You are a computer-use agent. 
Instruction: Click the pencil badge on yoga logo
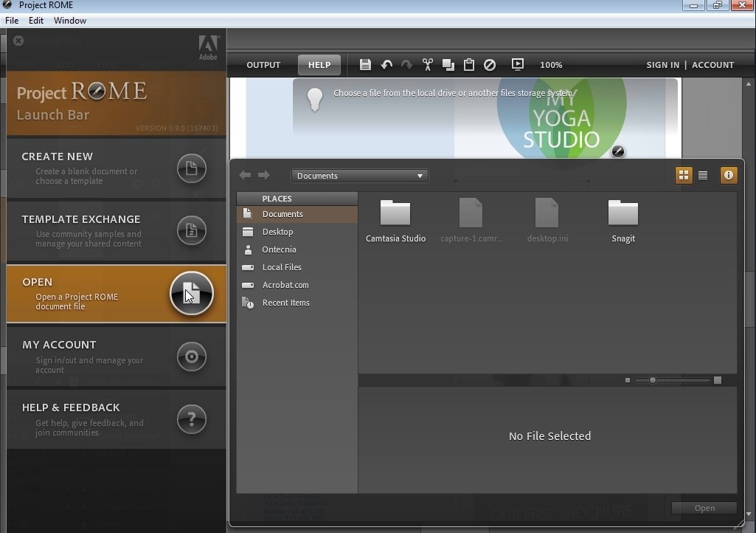(x=617, y=151)
